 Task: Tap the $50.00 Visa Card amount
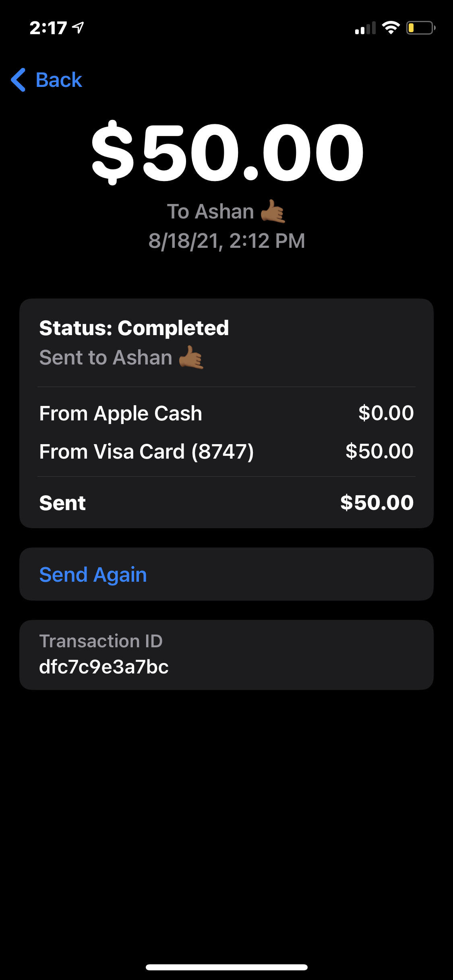click(x=379, y=451)
